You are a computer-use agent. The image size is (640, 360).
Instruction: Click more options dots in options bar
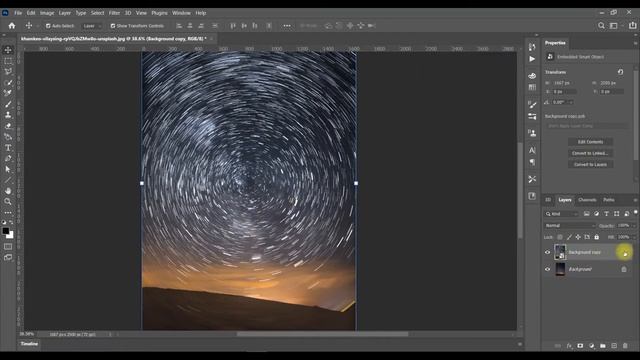point(287,26)
